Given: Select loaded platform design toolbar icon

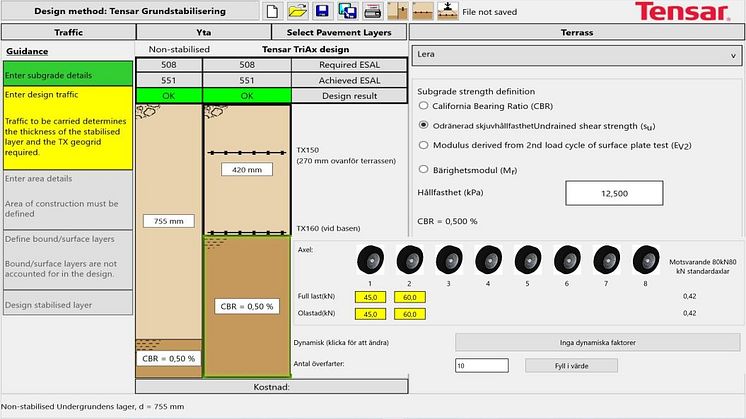Looking at the screenshot, I should [447, 11].
